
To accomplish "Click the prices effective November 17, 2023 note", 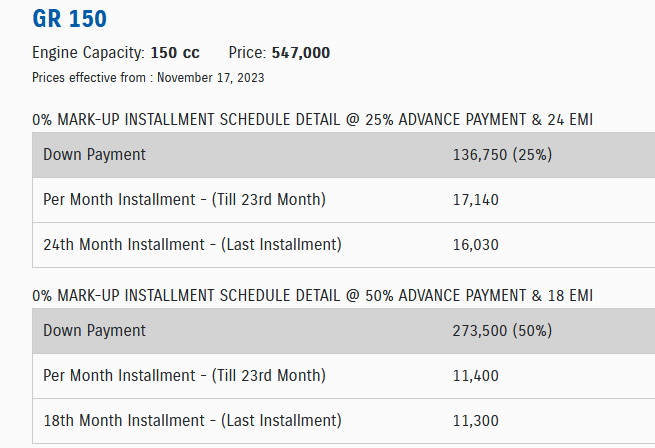I will (x=148, y=77).
